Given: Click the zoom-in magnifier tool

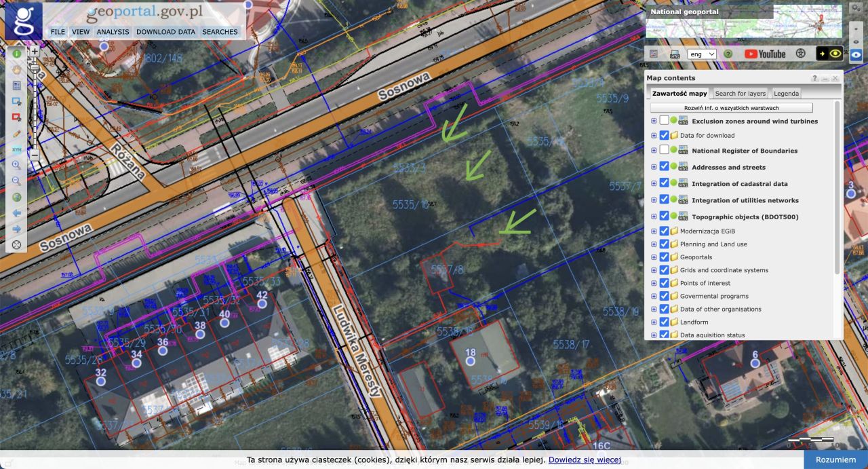Looking at the screenshot, I should pyautogui.click(x=16, y=165).
